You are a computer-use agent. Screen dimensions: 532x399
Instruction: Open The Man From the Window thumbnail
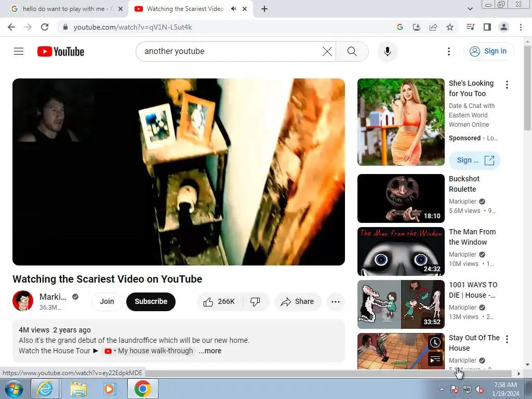[x=401, y=251]
